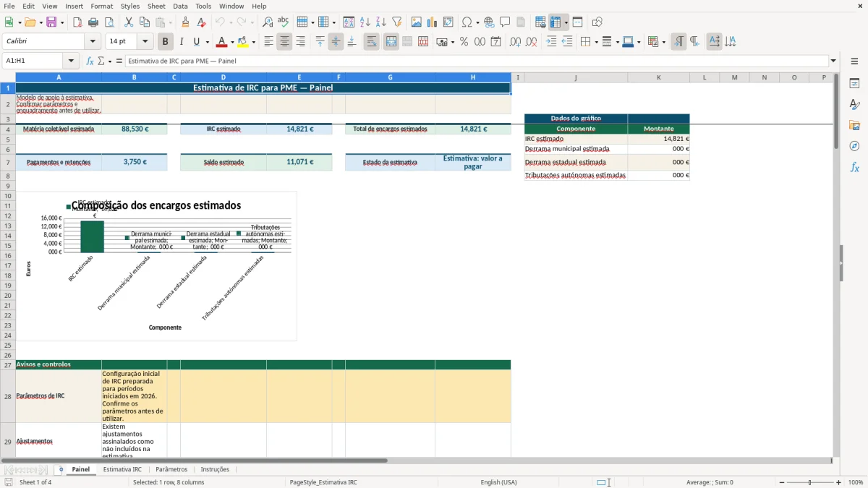Screen dimensions: 868x488
Task: Select the Composição dos encargos estimados chart
Action: click(156, 265)
